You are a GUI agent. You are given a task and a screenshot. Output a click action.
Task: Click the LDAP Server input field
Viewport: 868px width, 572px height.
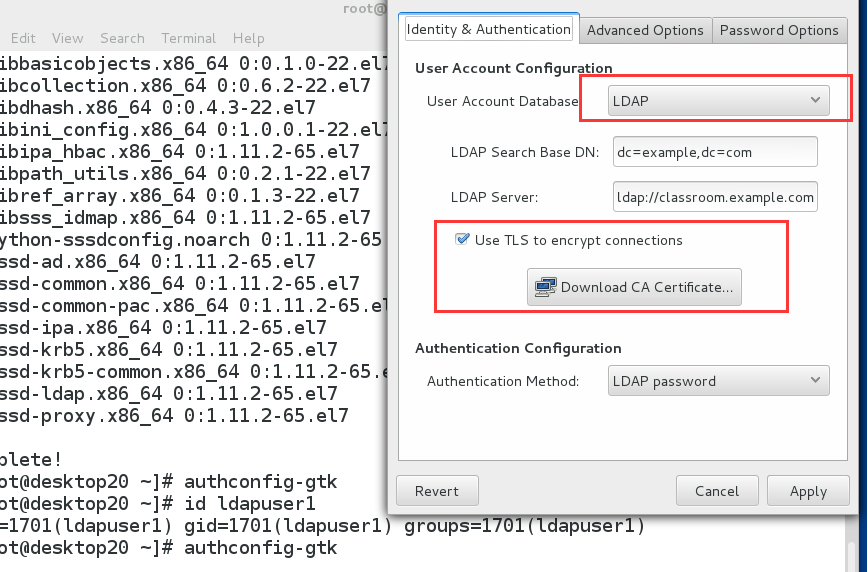click(x=715, y=197)
